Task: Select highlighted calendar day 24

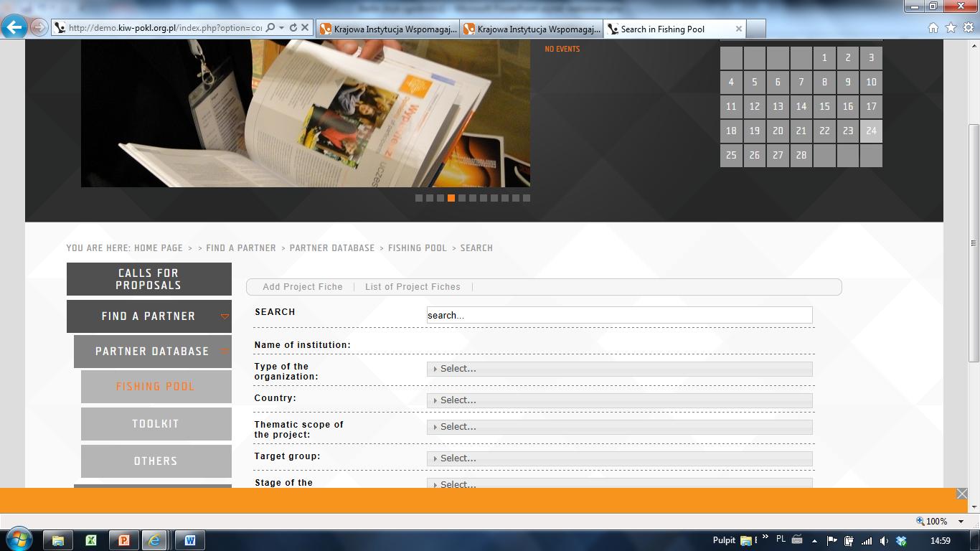Action: (x=871, y=131)
